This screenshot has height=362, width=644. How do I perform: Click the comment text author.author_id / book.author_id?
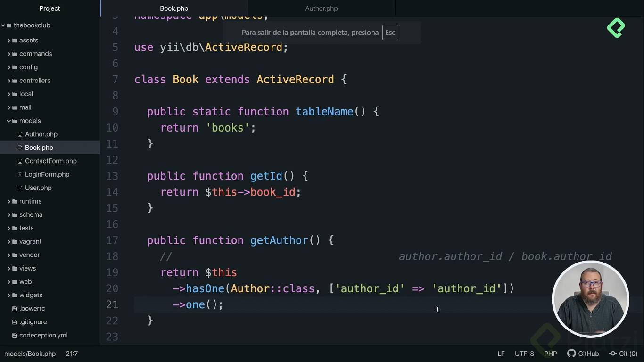point(505,256)
